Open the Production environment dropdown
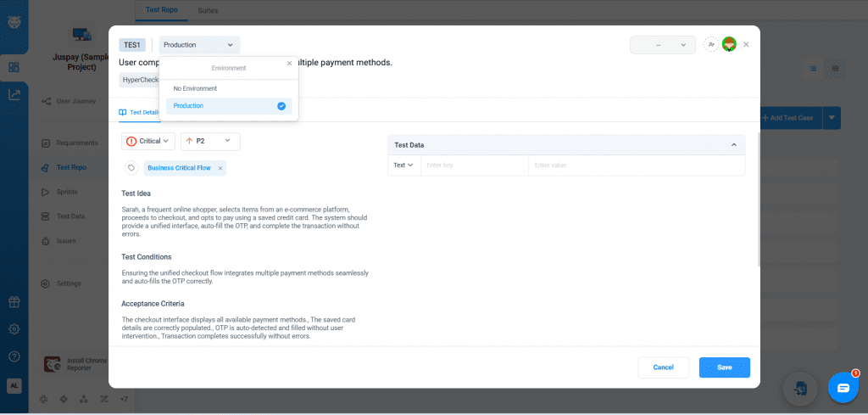868x415 pixels. tap(199, 45)
